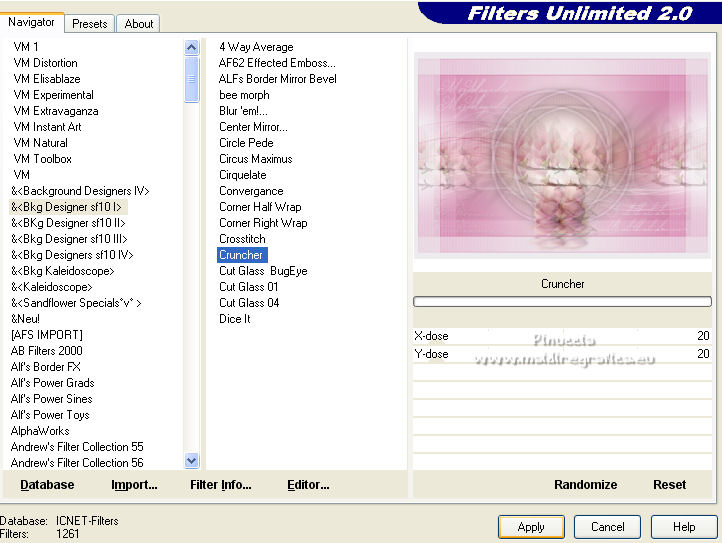Choose Circus Maximus filter
This screenshot has height=543, width=722.
click(256, 159)
